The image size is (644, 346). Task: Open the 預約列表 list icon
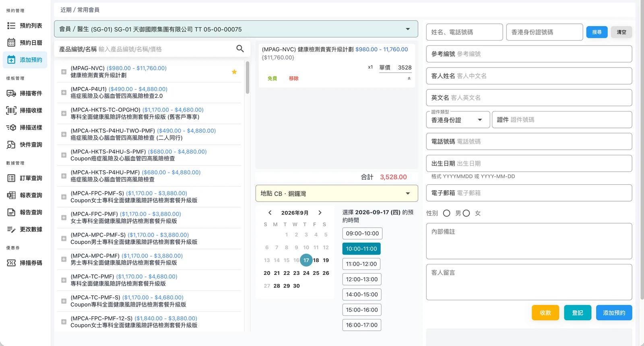(11, 26)
